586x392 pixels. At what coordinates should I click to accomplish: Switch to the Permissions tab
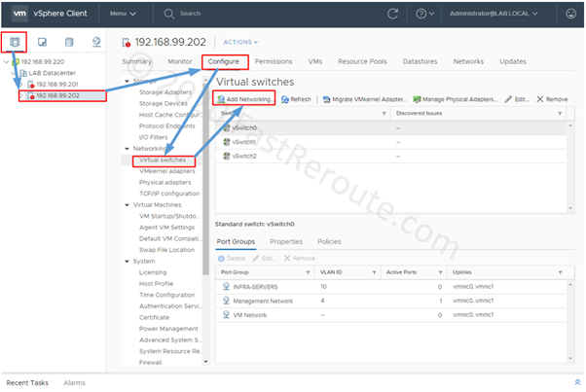point(274,61)
